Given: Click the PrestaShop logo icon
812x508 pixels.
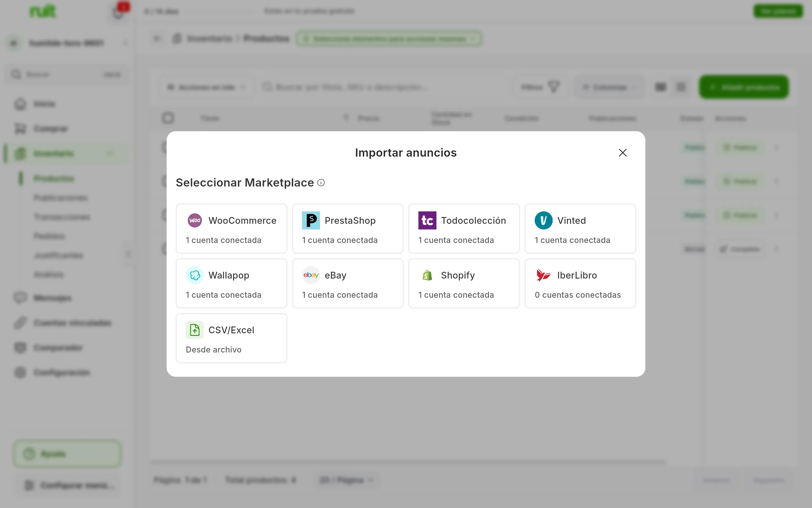Looking at the screenshot, I should tap(311, 220).
